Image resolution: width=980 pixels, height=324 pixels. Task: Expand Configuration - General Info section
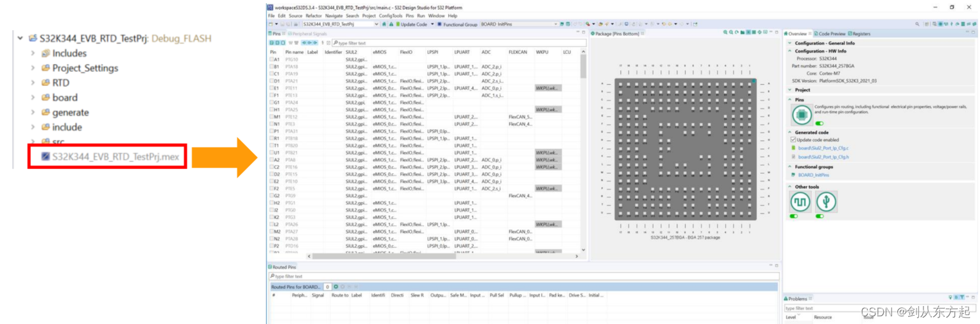tap(791, 43)
